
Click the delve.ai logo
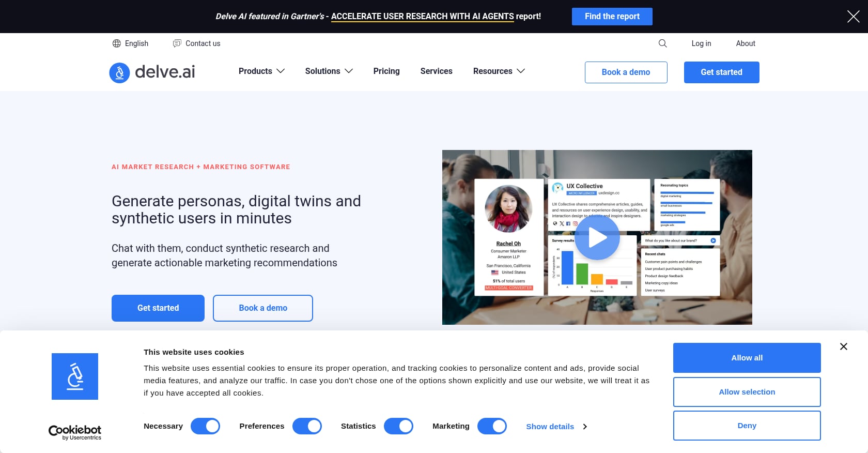point(152,72)
